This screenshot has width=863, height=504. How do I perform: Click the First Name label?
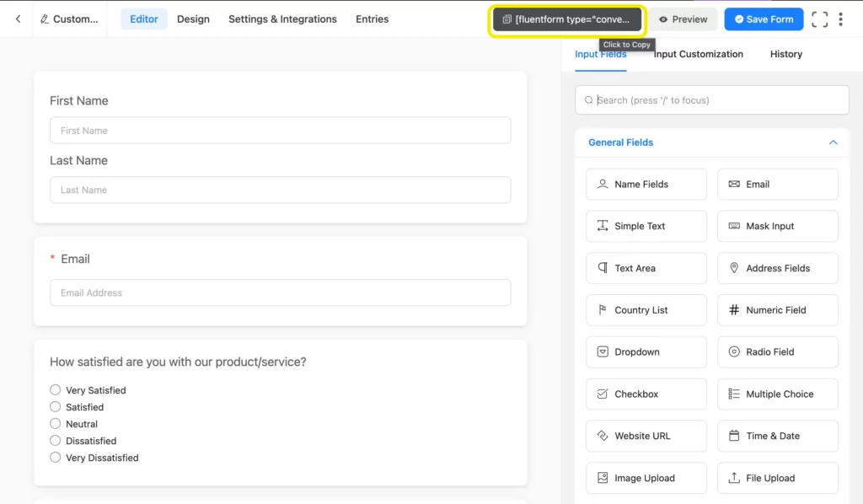tap(78, 100)
